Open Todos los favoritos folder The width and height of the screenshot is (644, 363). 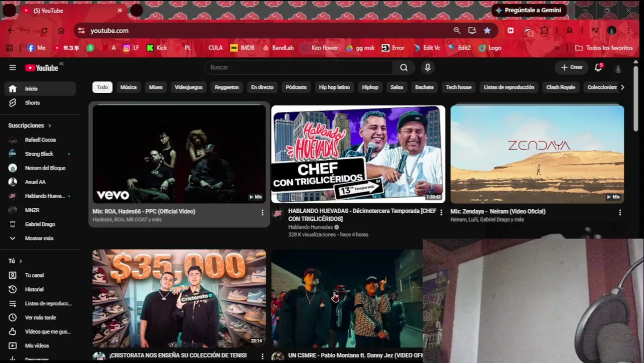click(604, 48)
